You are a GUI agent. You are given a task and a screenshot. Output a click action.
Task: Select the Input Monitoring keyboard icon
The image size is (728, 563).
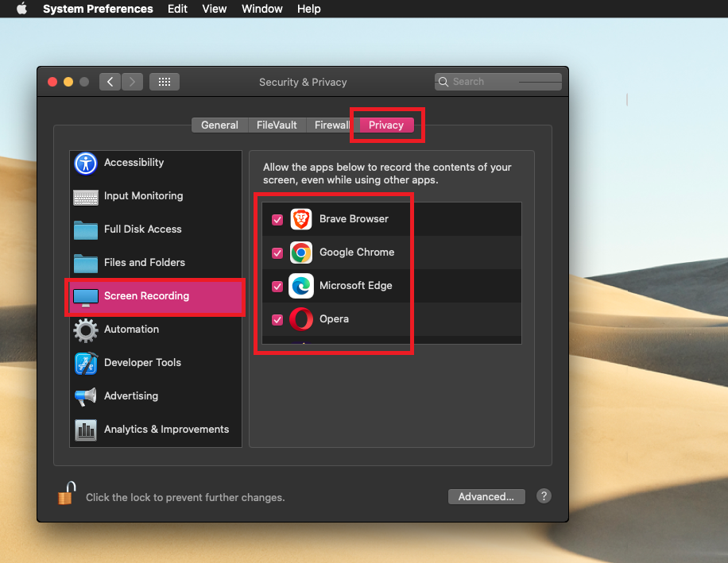coord(86,196)
